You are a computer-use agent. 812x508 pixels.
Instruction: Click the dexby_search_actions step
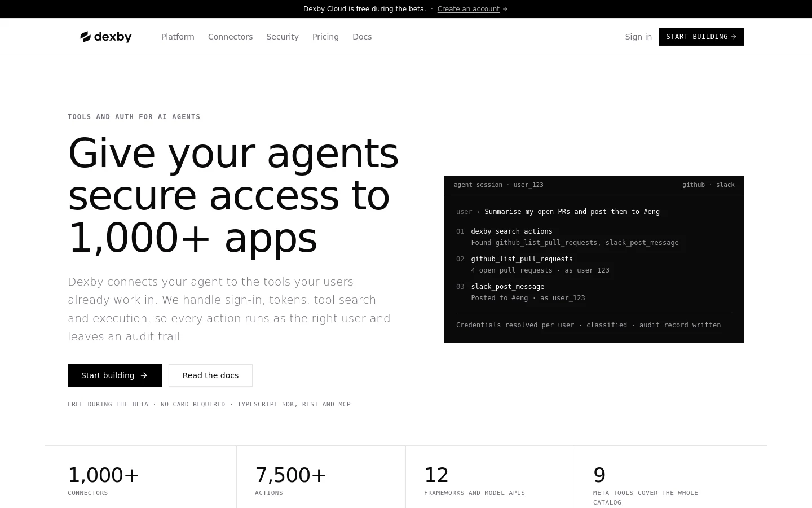point(511,231)
